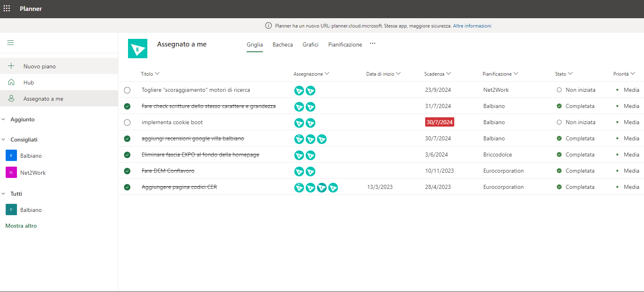The image size is (644, 292).
Task: Switch to the Grafici tab
Action: [310, 44]
